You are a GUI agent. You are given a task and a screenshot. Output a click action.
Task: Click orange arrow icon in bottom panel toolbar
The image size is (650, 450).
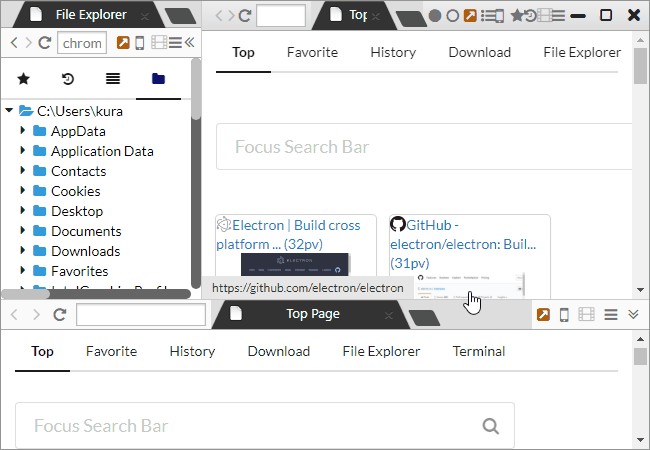(x=543, y=315)
